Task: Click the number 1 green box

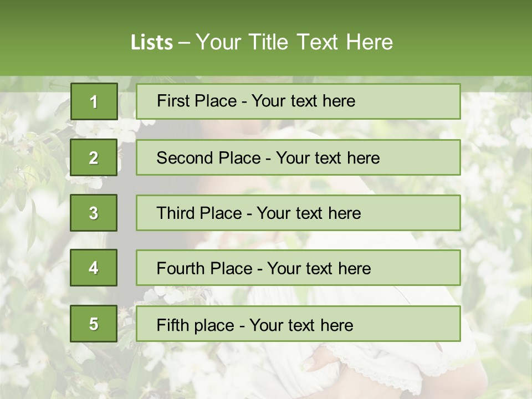Action: coord(94,101)
